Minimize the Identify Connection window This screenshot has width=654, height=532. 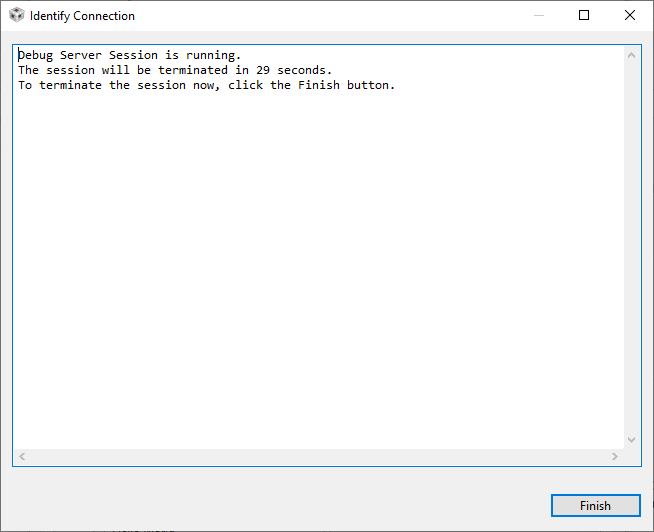tap(540, 16)
